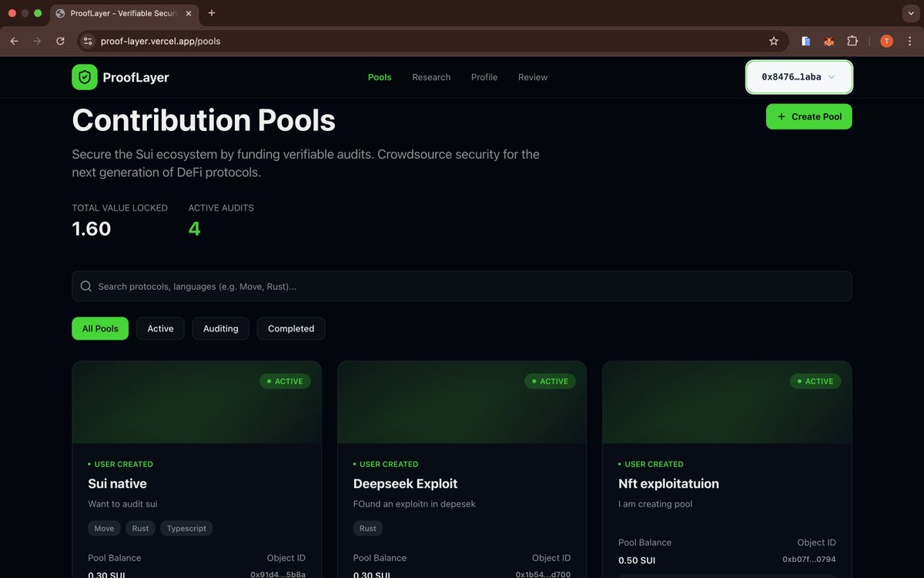Click the total value locked 1.60 figure
Screen dimensions: 924x578
92,229
